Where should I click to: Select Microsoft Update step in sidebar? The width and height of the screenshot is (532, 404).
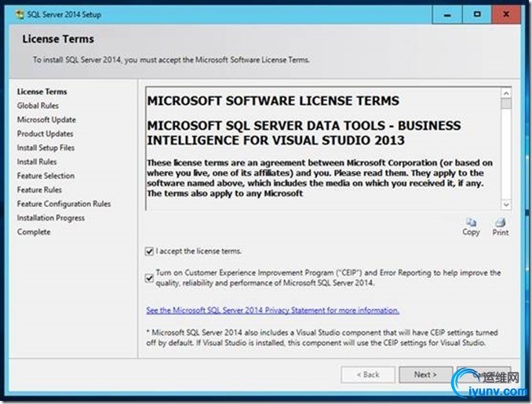click(x=46, y=120)
